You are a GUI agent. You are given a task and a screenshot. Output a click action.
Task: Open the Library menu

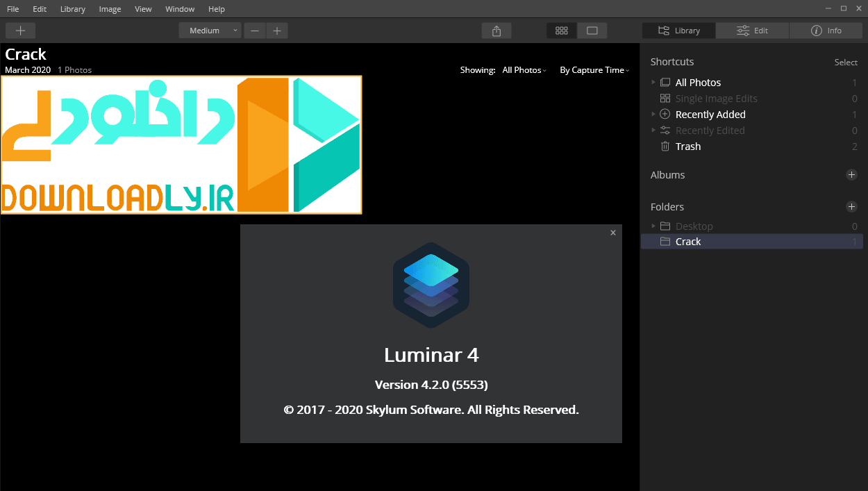tap(73, 9)
